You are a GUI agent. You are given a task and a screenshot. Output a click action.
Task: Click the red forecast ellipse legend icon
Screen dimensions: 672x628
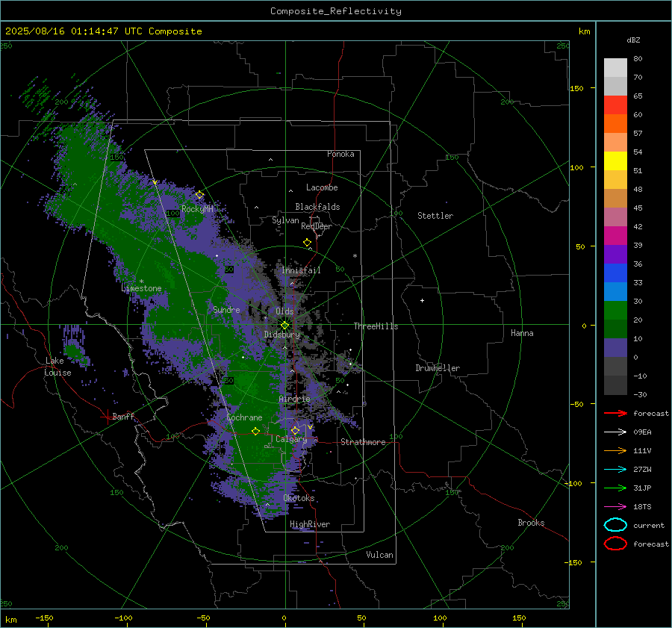tap(615, 544)
